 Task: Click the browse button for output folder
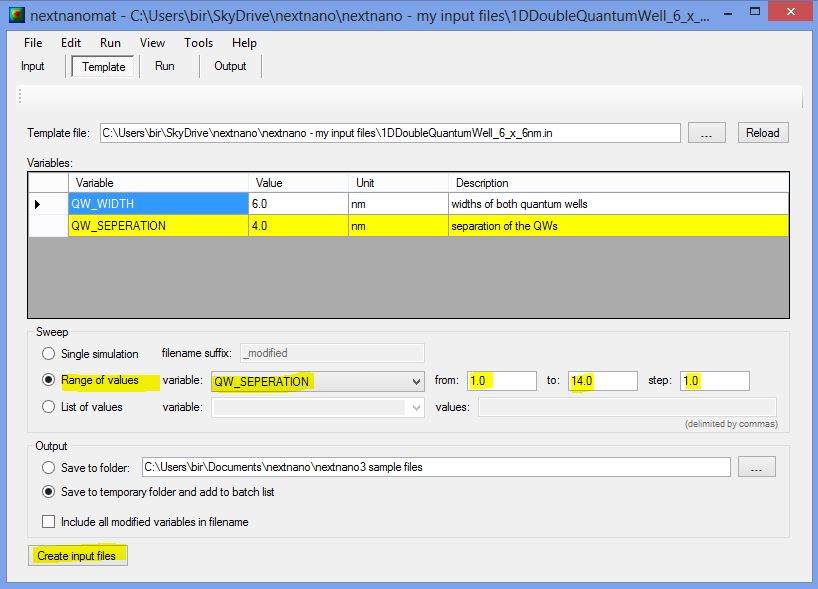[x=756, y=467]
